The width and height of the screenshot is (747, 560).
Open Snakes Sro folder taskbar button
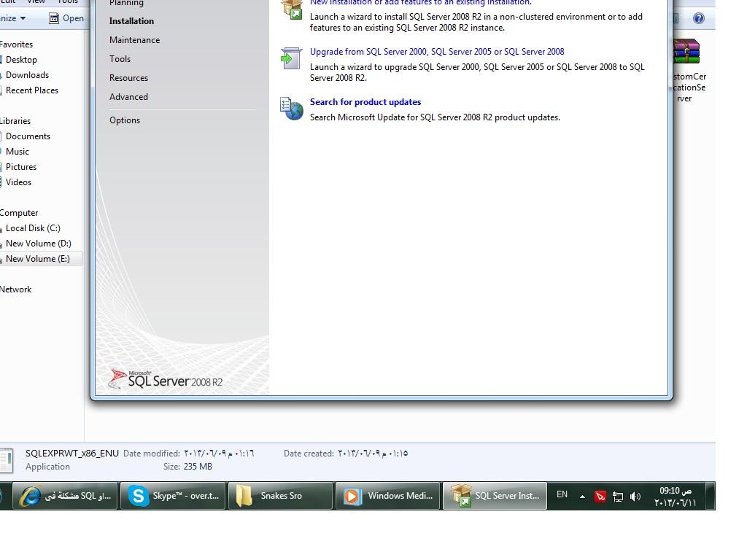[x=281, y=496]
